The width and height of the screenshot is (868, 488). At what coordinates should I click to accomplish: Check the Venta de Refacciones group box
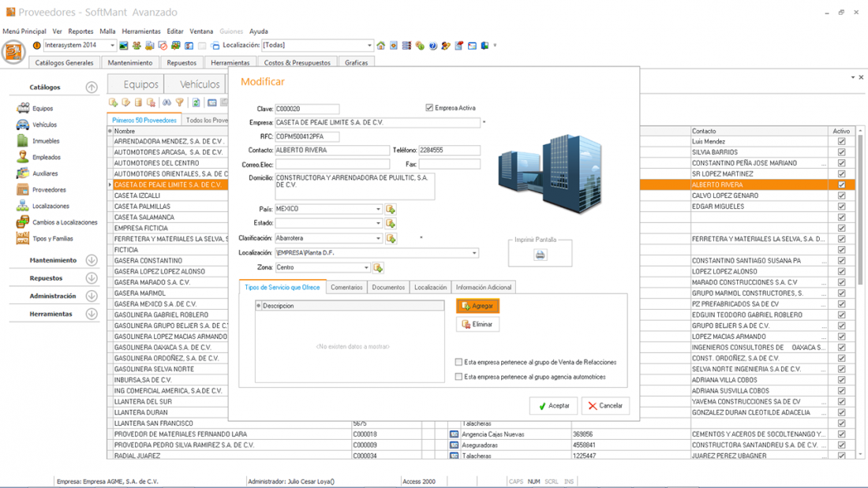(458, 363)
